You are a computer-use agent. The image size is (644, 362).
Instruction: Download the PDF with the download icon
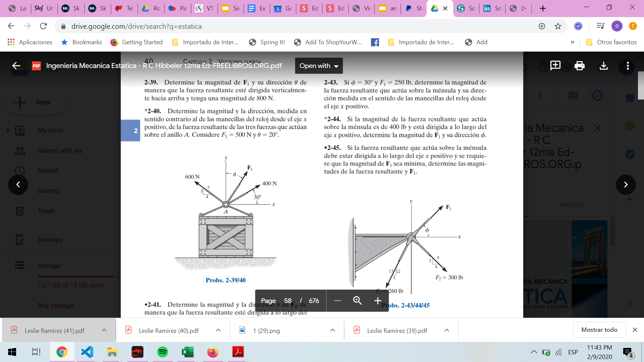603,66
